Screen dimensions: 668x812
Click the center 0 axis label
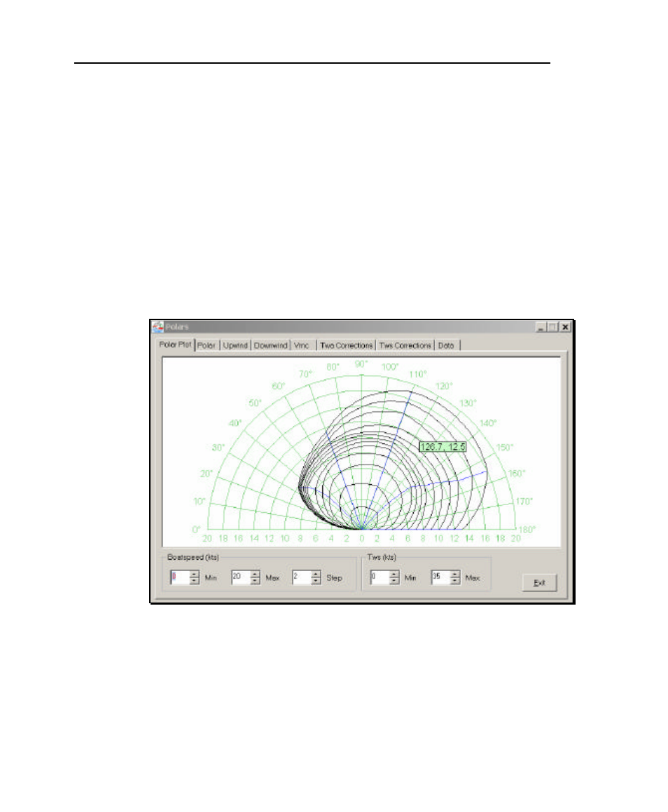click(x=362, y=539)
